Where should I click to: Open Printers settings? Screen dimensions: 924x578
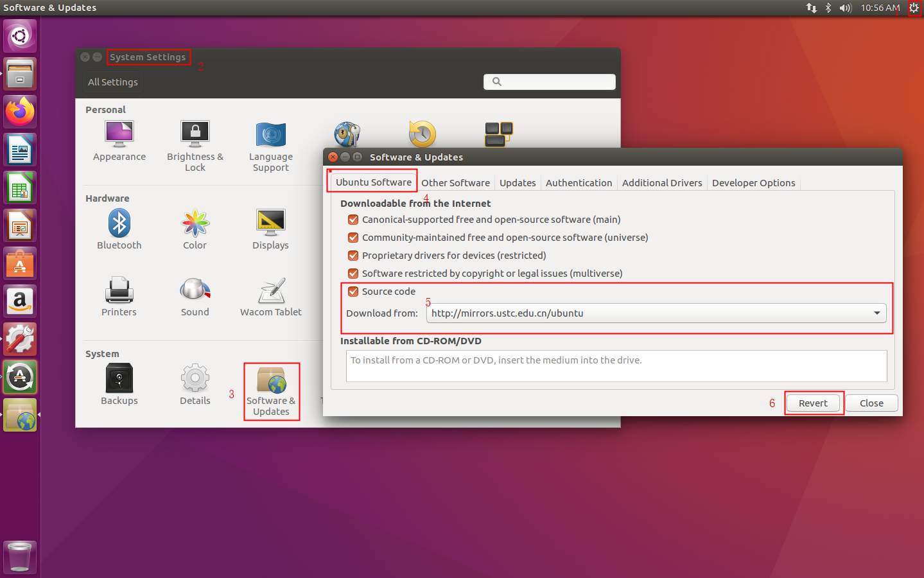(119, 297)
